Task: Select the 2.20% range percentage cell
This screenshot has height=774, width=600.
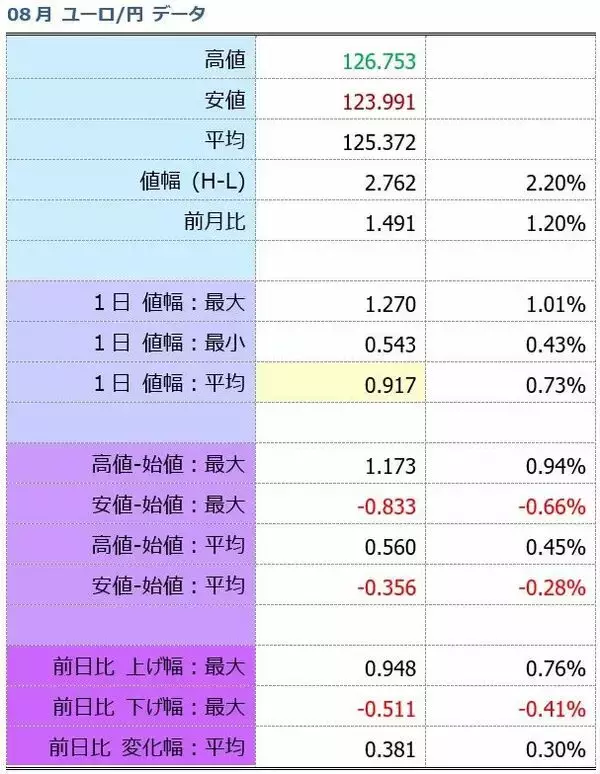Action: click(x=555, y=183)
